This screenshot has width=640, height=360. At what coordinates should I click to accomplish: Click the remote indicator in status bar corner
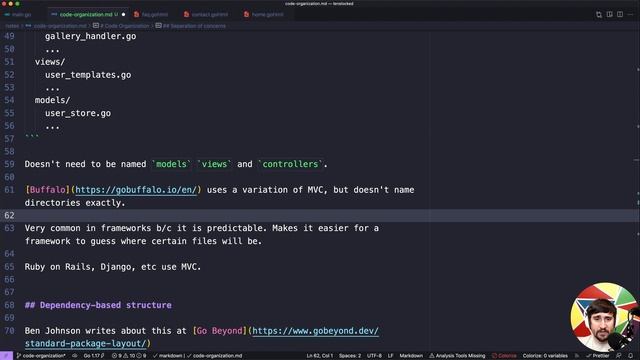pyautogui.click(x=6, y=356)
